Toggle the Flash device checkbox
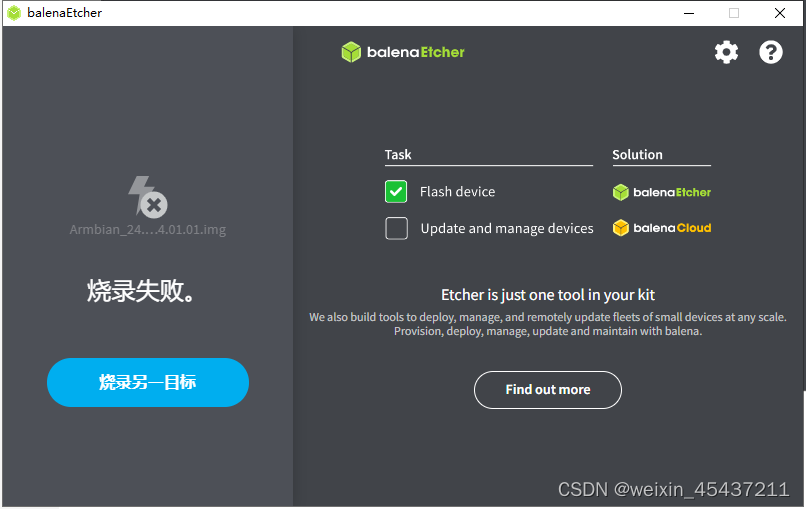The width and height of the screenshot is (806, 509). (396, 191)
